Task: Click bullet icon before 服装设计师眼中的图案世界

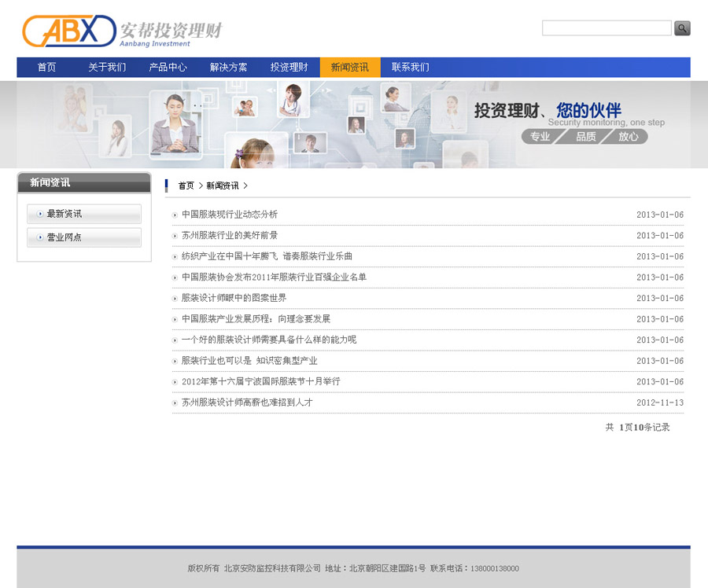Action: click(175, 299)
